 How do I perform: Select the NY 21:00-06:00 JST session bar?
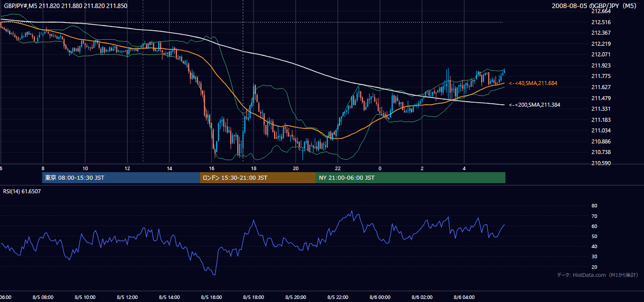[x=411, y=178]
